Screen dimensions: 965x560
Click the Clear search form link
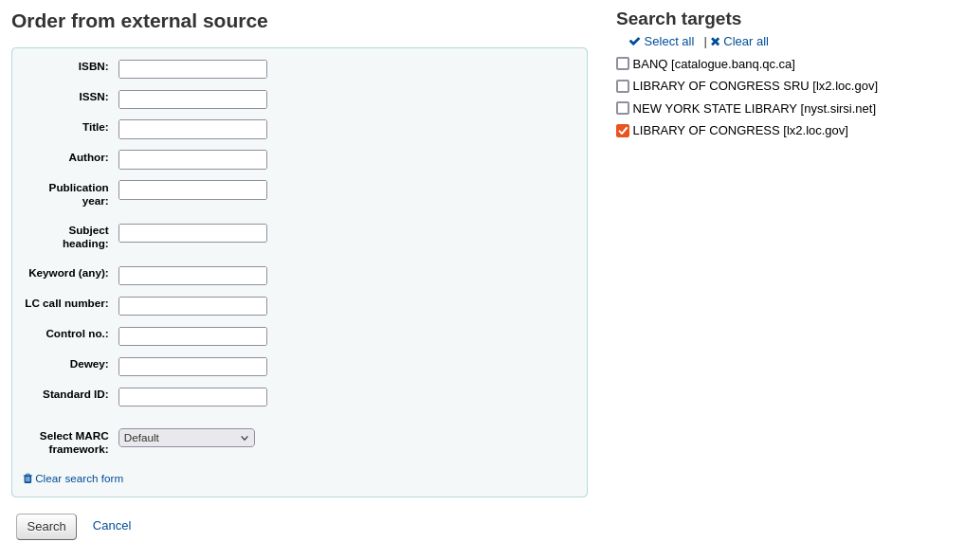[x=79, y=479]
